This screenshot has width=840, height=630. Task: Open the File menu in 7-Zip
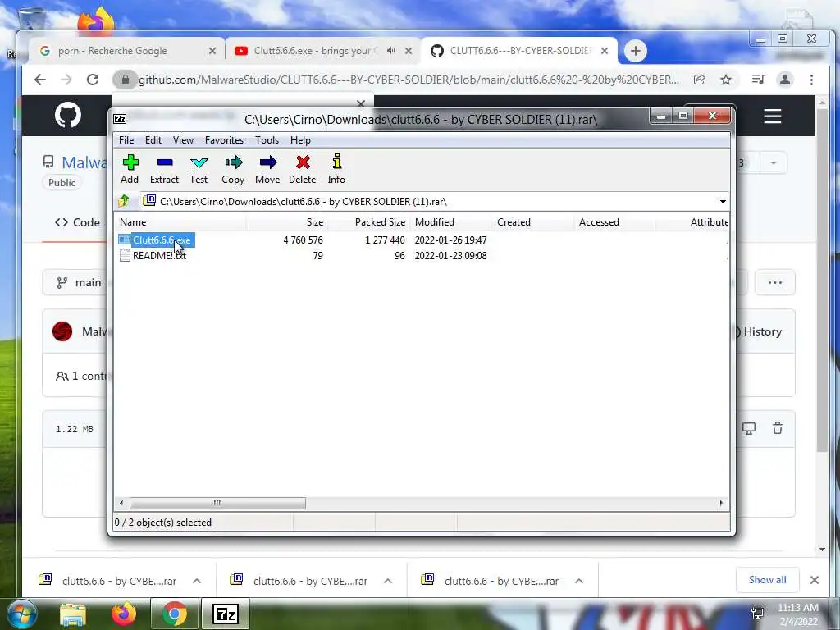(x=126, y=139)
